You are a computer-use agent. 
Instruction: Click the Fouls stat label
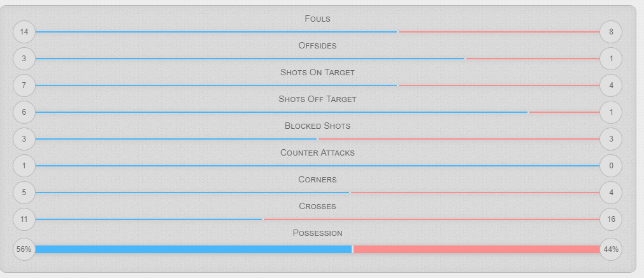(317, 18)
